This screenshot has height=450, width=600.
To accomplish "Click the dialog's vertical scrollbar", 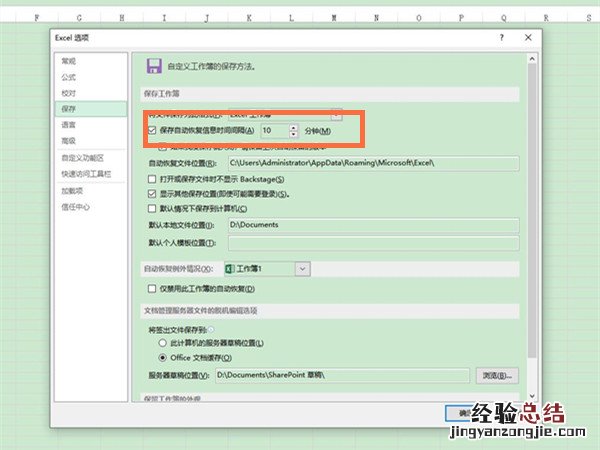I will tap(532, 220).
